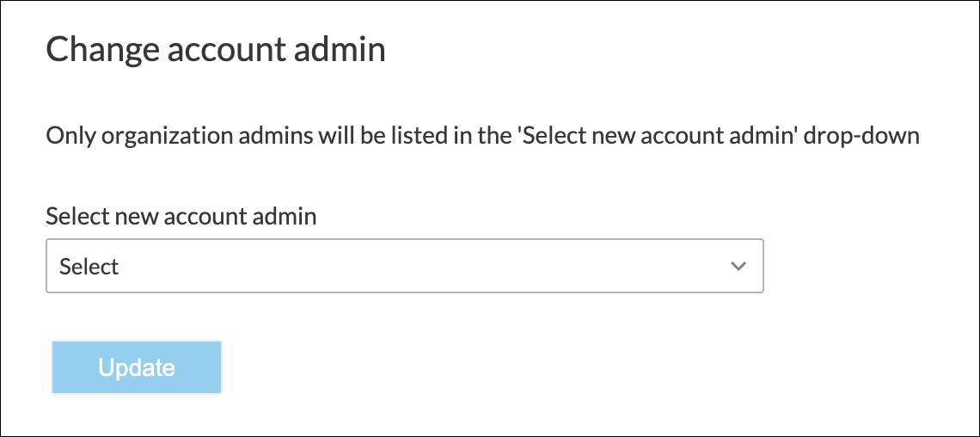The image size is (980, 437).
Task: Click the 'Change account admin' heading
Action: click(215, 50)
